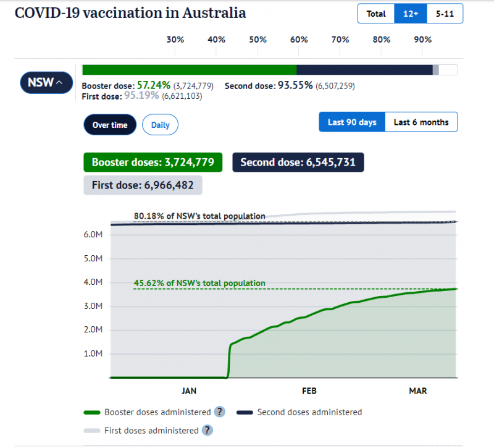
Task: Click the 60% scale marker
Action: [299, 40]
